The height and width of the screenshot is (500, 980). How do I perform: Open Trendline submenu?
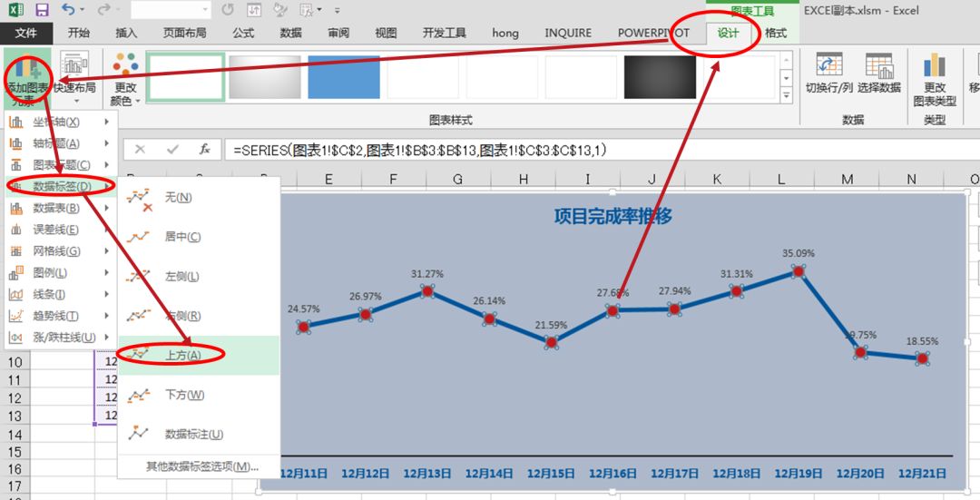pos(61,316)
